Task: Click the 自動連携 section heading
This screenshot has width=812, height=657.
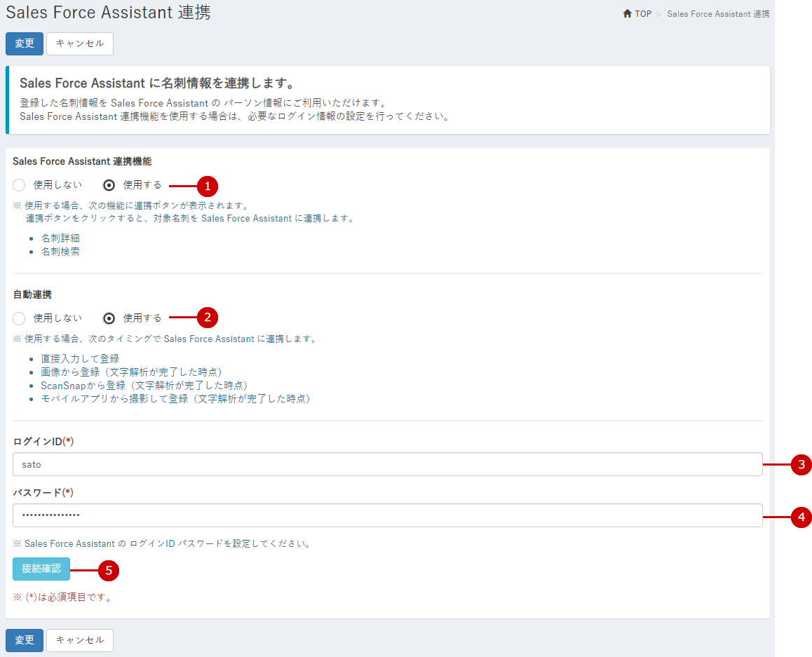Action: click(x=32, y=294)
